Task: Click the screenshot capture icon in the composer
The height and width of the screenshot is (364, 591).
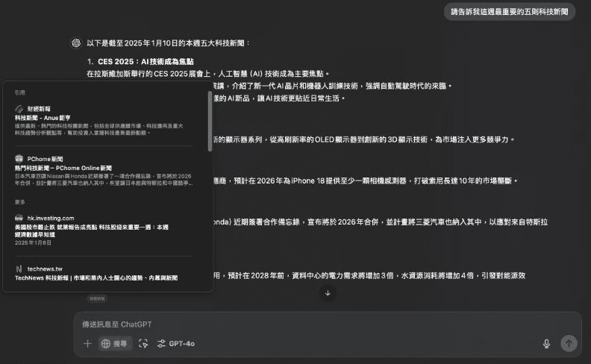Action: click(143, 343)
